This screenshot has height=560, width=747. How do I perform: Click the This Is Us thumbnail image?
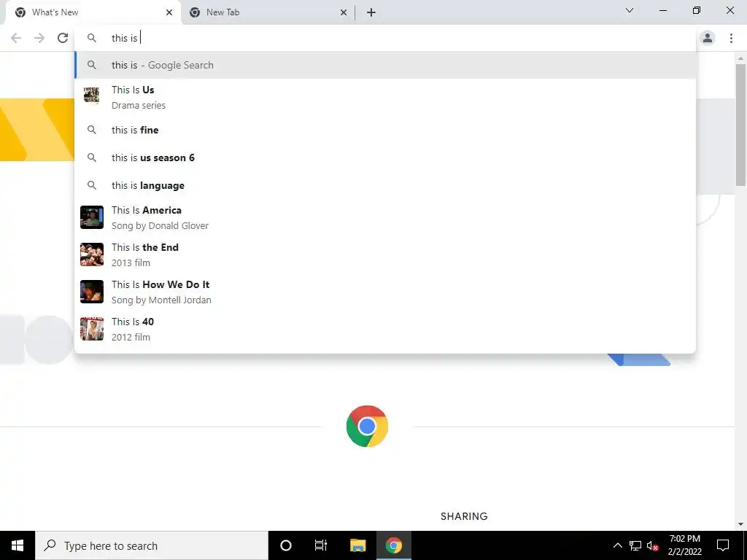[91, 96]
